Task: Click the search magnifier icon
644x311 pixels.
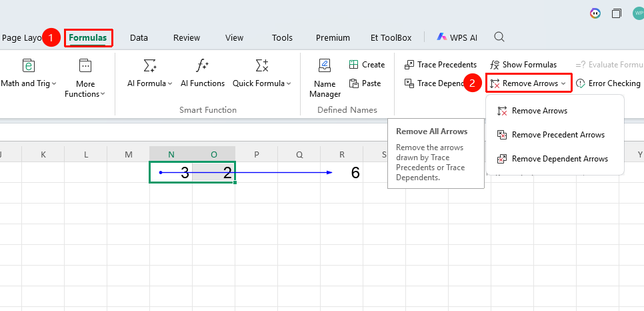Action: coord(499,37)
